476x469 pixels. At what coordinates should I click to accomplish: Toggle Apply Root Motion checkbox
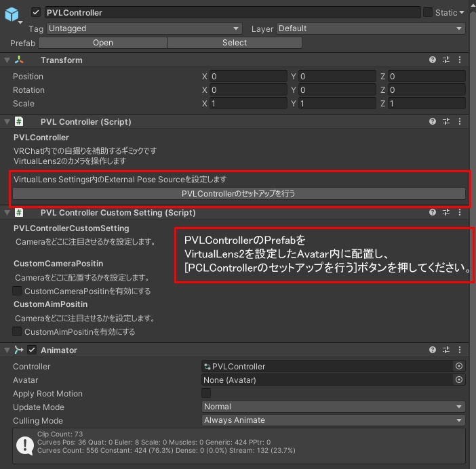pyautogui.click(x=206, y=393)
